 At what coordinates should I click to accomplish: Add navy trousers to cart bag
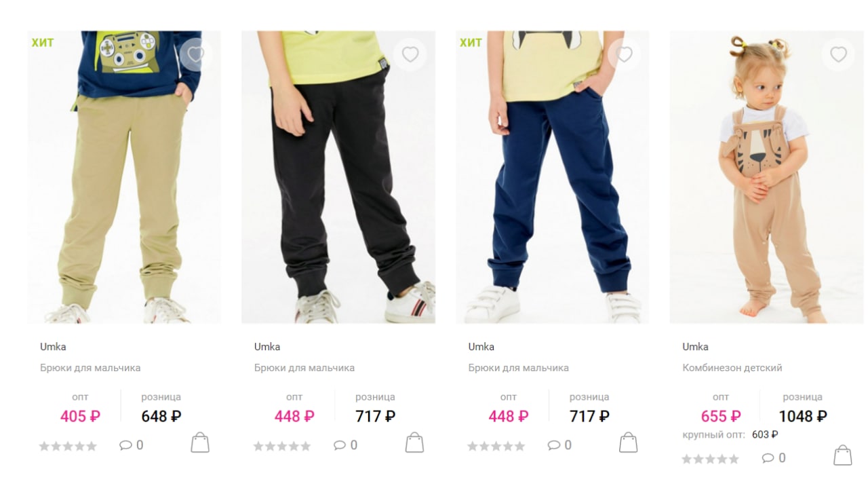[x=629, y=443]
